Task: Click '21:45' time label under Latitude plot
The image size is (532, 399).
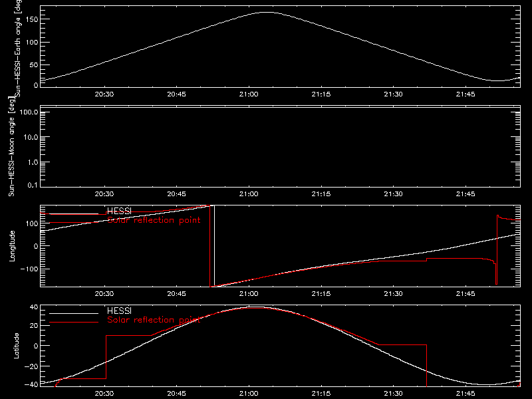Action: [x=465, y=394]
